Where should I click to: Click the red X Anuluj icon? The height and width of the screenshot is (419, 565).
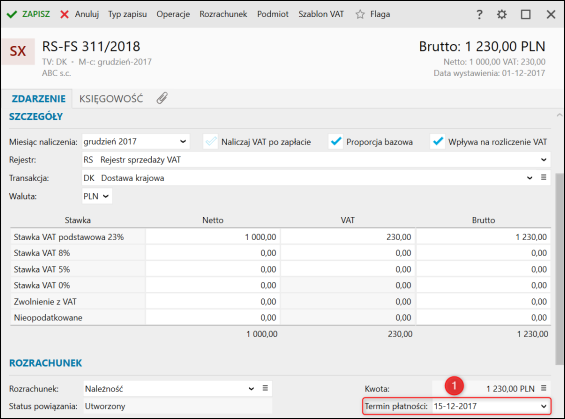[64, 14]
